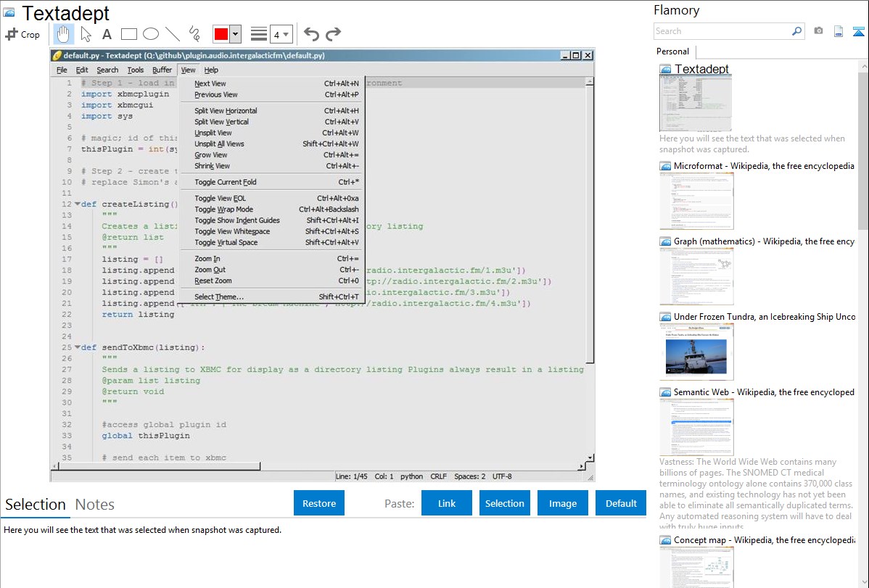Click the red color swatch

click(221, 34)
